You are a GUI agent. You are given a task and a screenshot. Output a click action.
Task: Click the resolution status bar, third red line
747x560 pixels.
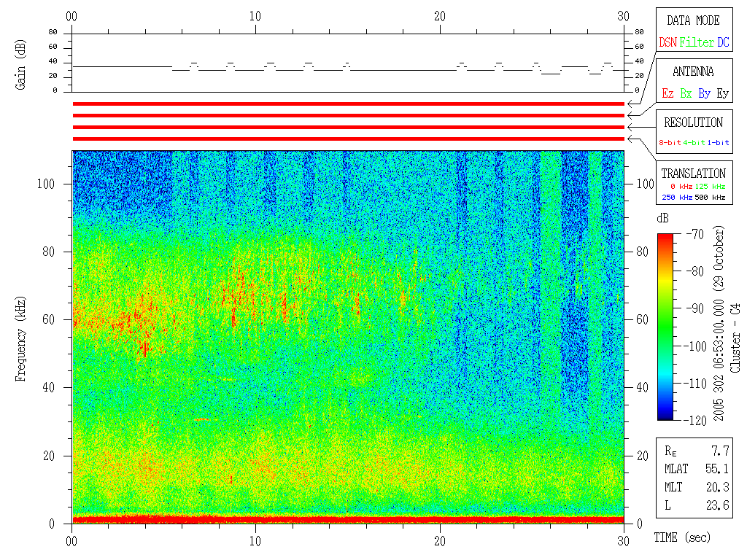348,127
